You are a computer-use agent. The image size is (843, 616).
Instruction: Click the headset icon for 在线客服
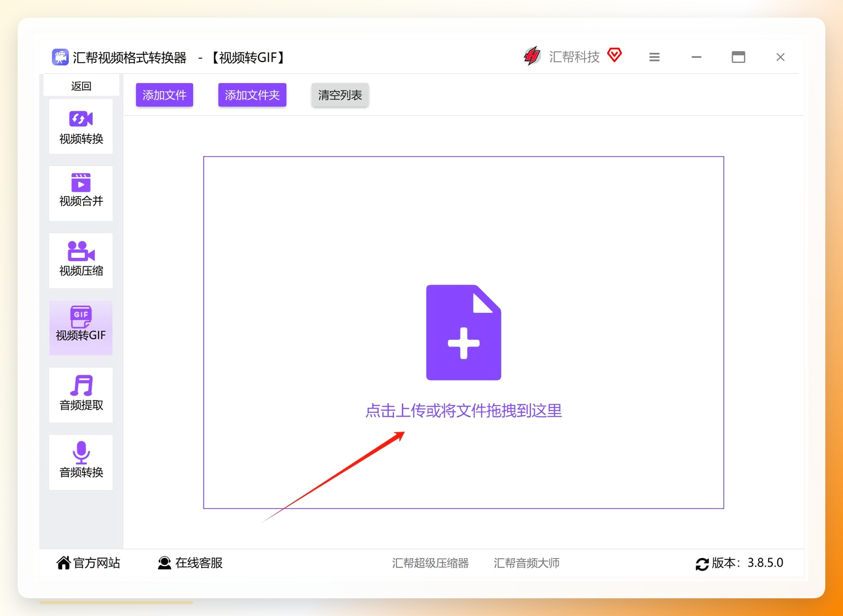pos(164,563)
